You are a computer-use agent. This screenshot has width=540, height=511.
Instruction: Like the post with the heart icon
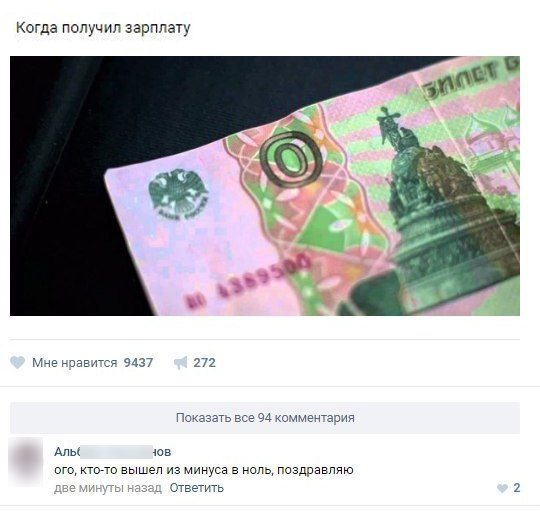[x=18, y=363]
